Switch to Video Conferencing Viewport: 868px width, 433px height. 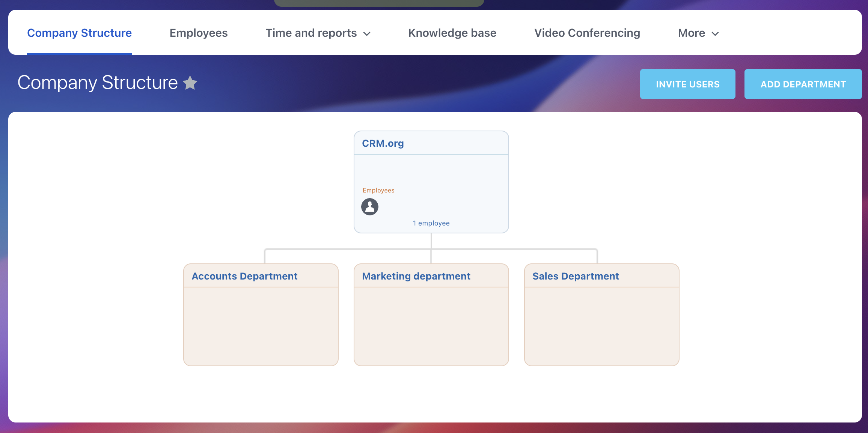[587, 33]
